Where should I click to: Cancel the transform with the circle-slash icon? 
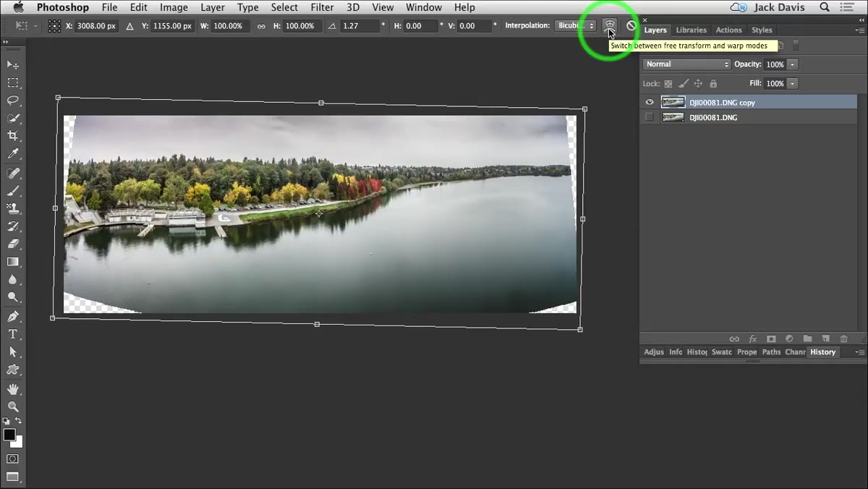(x=631, y=25)
